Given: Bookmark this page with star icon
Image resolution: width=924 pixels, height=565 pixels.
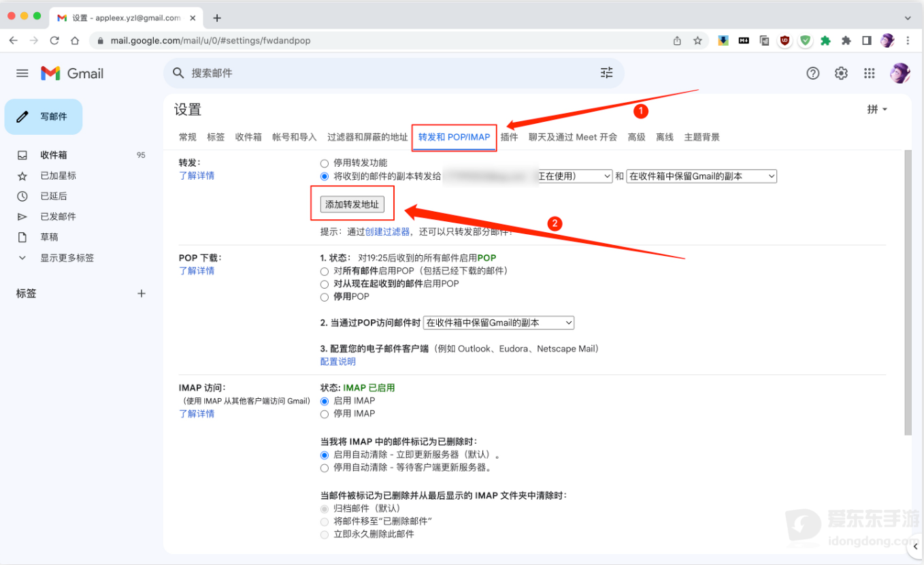Looking at the screenshot, I should [697, 41].
